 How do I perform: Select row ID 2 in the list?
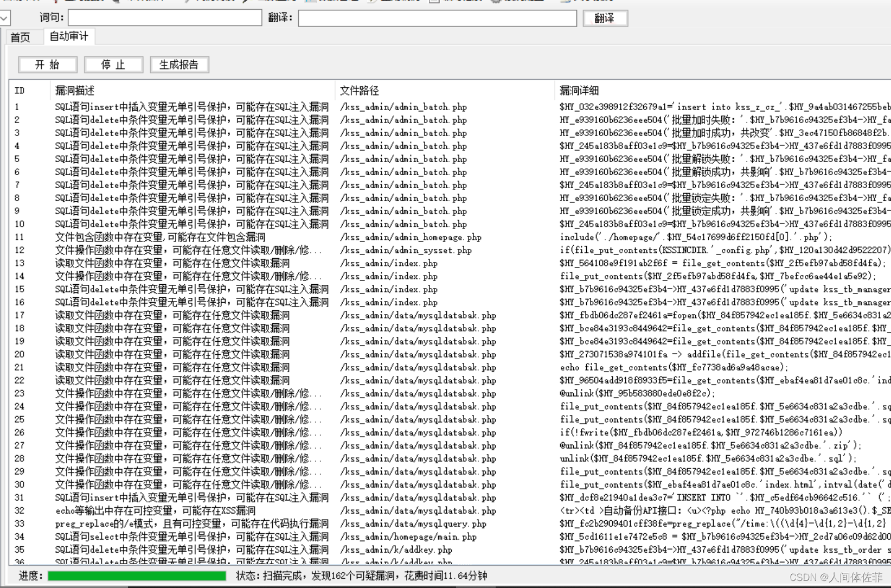[17, 120]
